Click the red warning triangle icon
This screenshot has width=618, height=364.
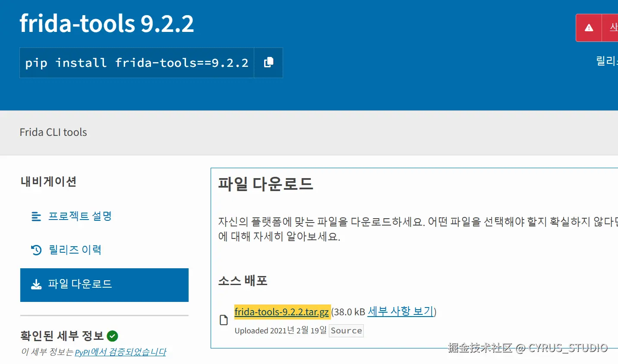click(x=589, y=28)
